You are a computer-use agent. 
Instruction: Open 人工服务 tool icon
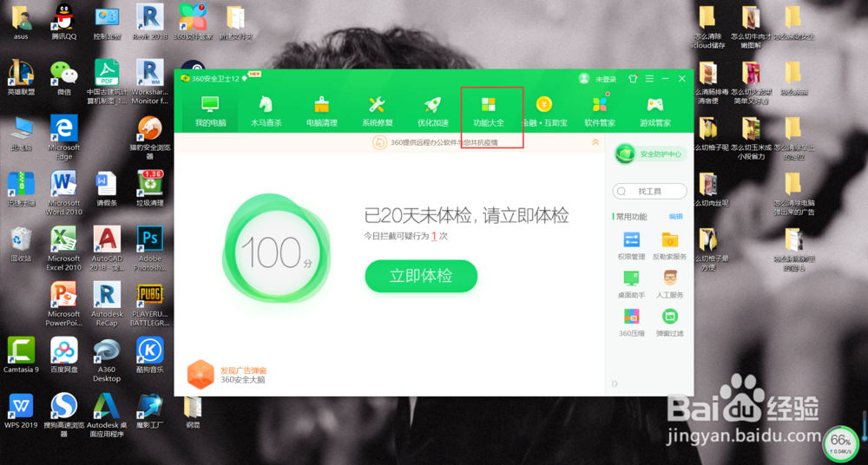tap(670, 284)
